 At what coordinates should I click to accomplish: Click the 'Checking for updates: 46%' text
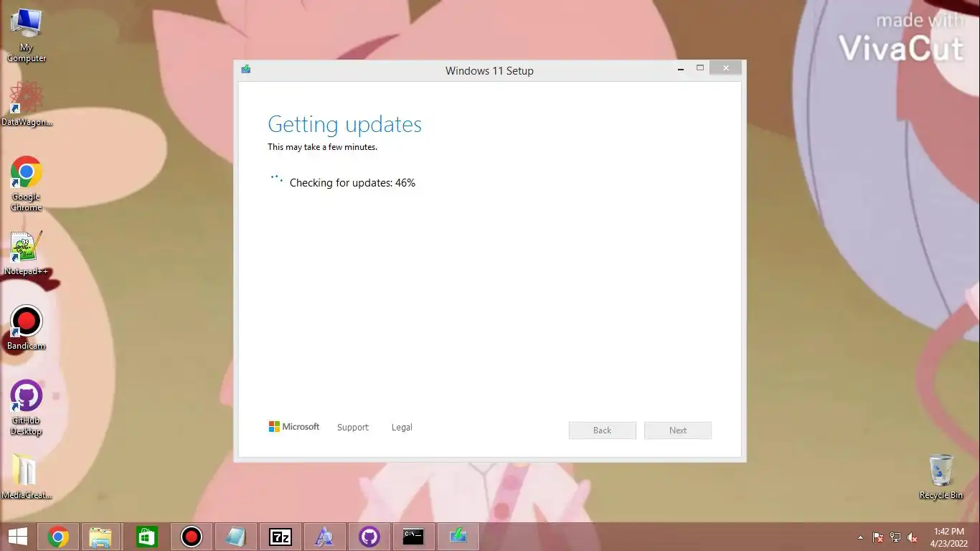352,183
